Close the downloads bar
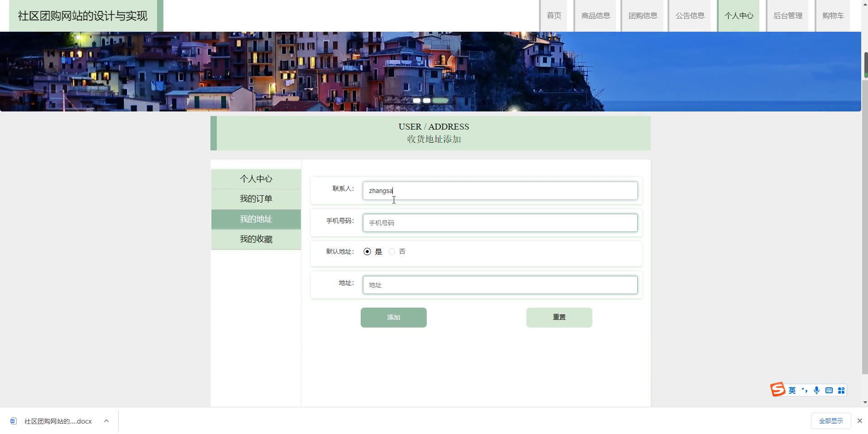The height and width of the screenshot is (434, 868). click(x=859, y=421)
